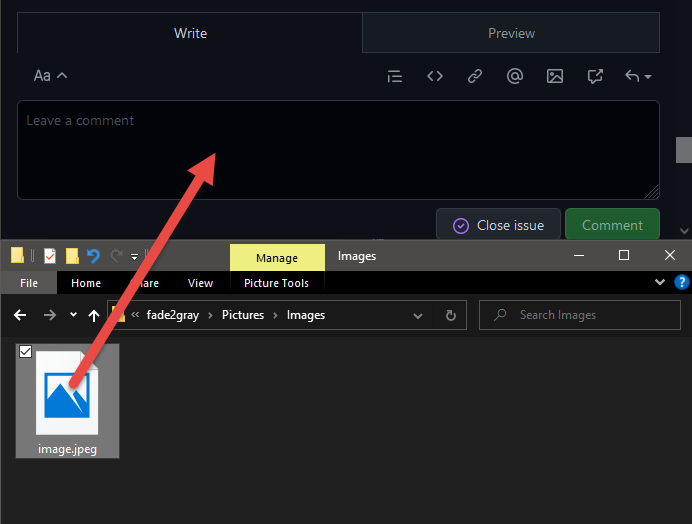Expand the chevron after fade2gray breadcrumb
The height and width of the screenshot is (524, 692).
[211, 315]
